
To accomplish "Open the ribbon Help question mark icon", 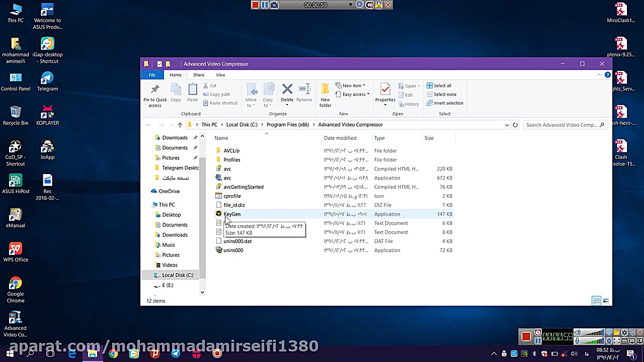I will tap(607, 75).
